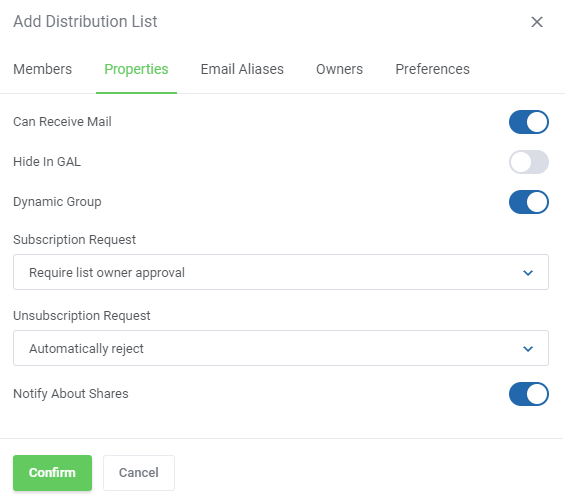Image resolution: width=565 pixels, height=501 pixels.
Task: Click the Unsubscription Request field label
Action: click(82, 316)
